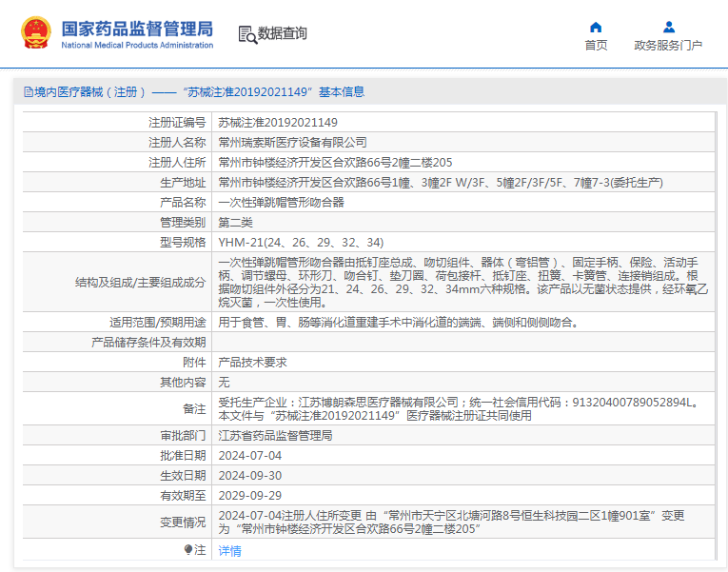Viewport: 728px width, 572px height.
Task: Click the national emblem logo
Action: pyautogui.click(x=36, y=32)
